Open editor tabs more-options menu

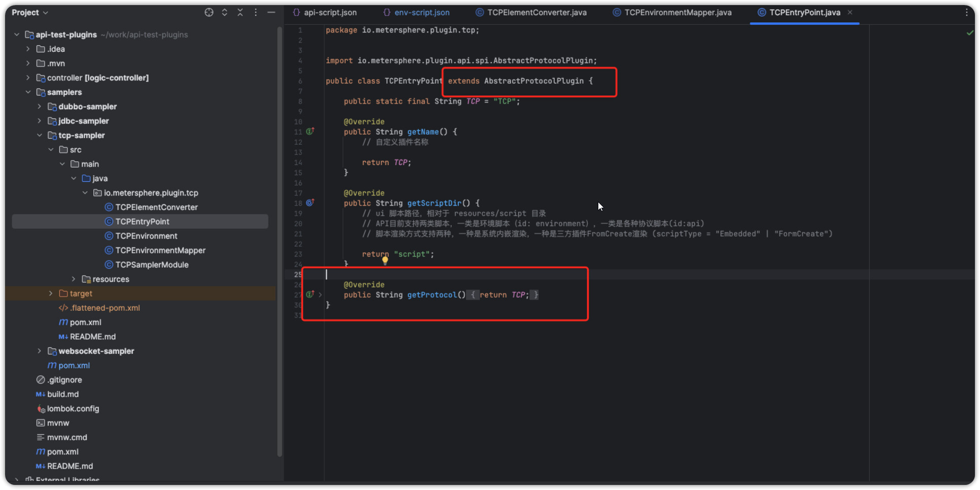tap(966, 12)
